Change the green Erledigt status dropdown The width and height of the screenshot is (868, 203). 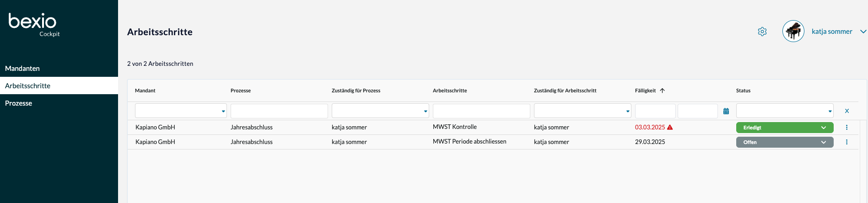tap(784, 128)
